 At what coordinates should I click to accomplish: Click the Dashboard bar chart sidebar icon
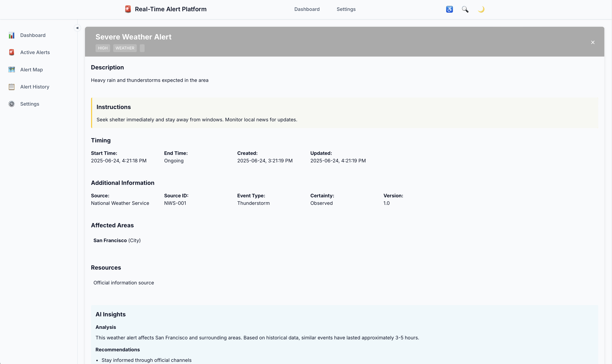12,35
